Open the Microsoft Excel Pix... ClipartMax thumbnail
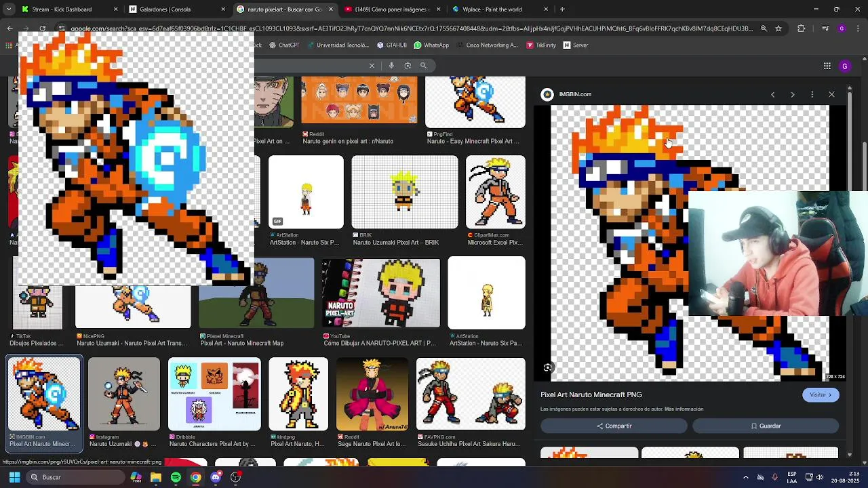The width and height of the screenshot is (868, 488). (496, 192)
